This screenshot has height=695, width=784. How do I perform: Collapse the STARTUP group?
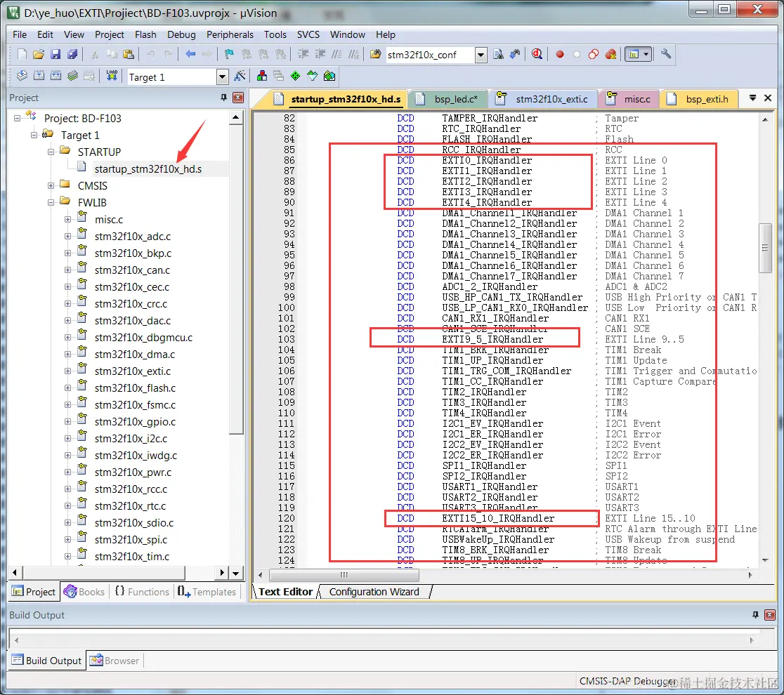click(51, 152)
